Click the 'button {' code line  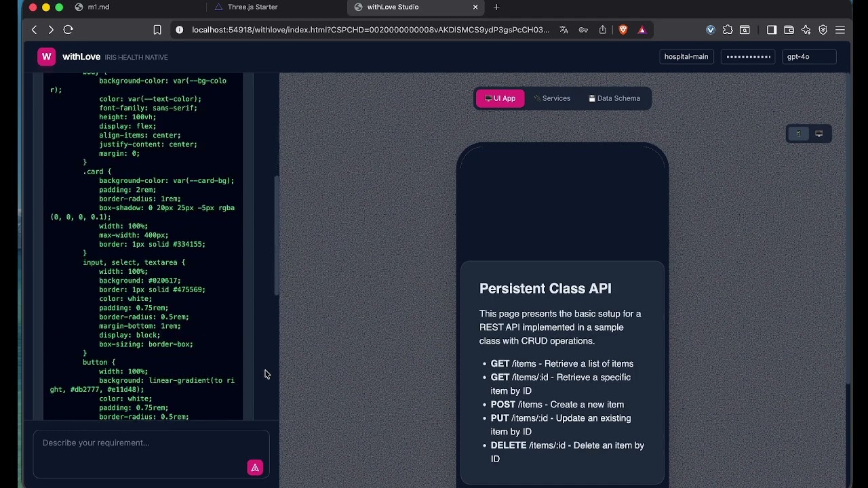pyautogui.click(x=99, y=363)
